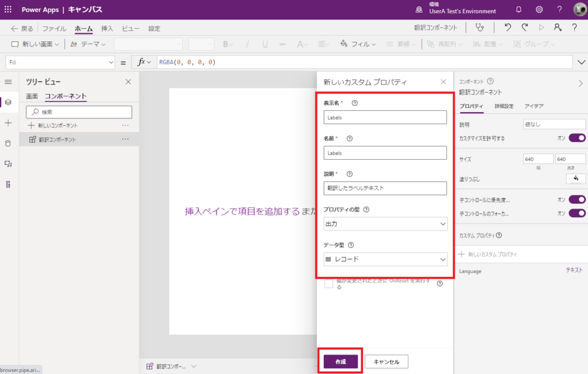Redo the last action
The image size is (588, 374).
click(525, 28)
